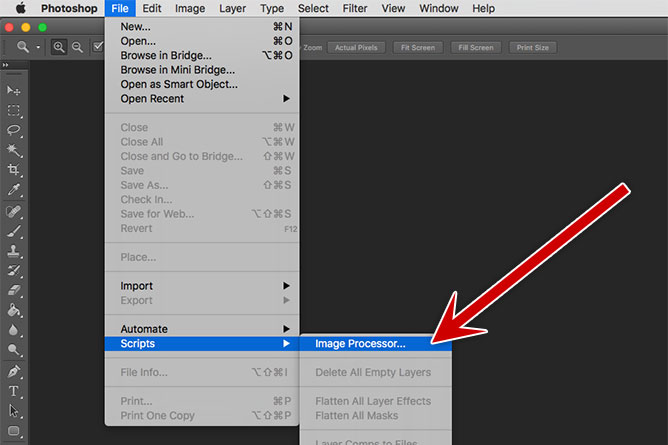Image resolution: width=668 pixels, height=445 pixels.
Task: Choose Open... from File menu
Action: 202,41
